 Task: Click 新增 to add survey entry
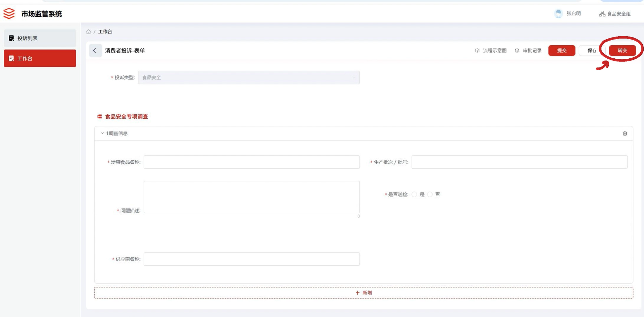(x=364, y=293)
